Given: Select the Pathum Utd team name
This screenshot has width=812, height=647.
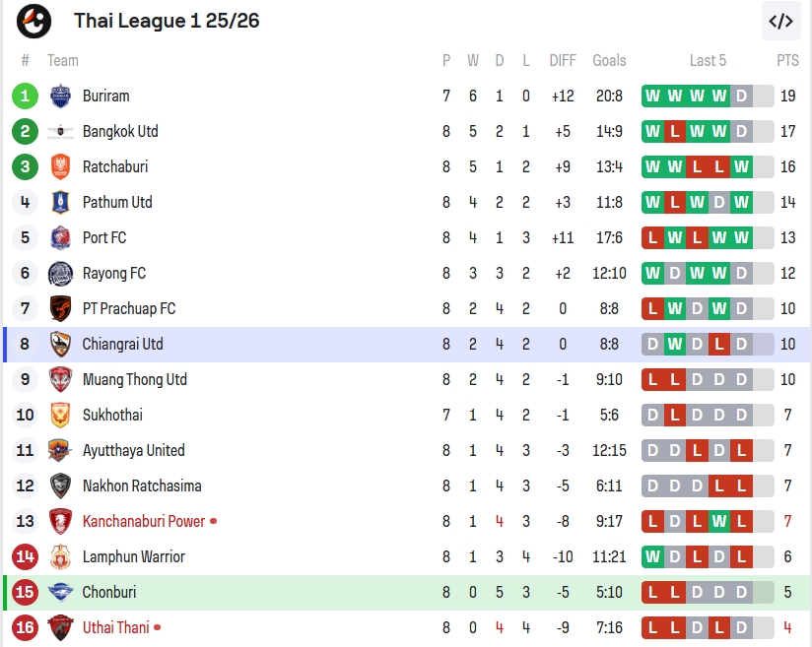Looking at the screenshot, I should tap(117, 202).
